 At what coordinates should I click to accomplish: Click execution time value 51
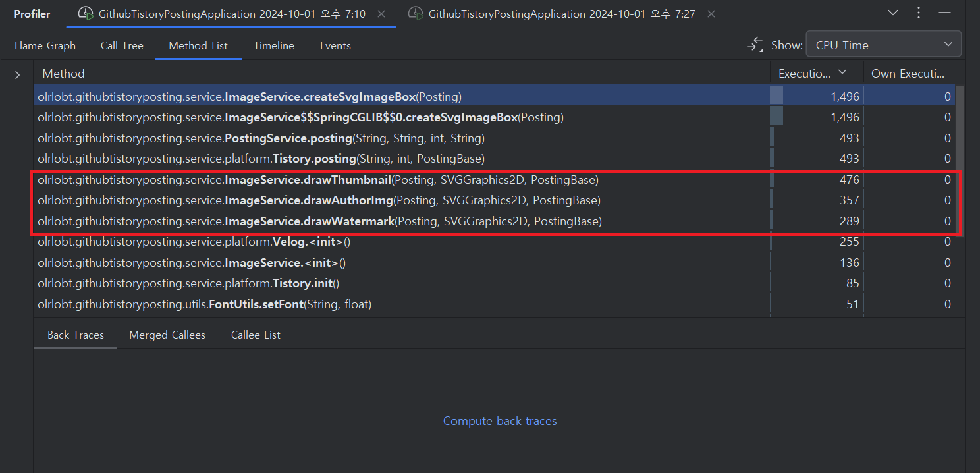[x=853, y=304]
